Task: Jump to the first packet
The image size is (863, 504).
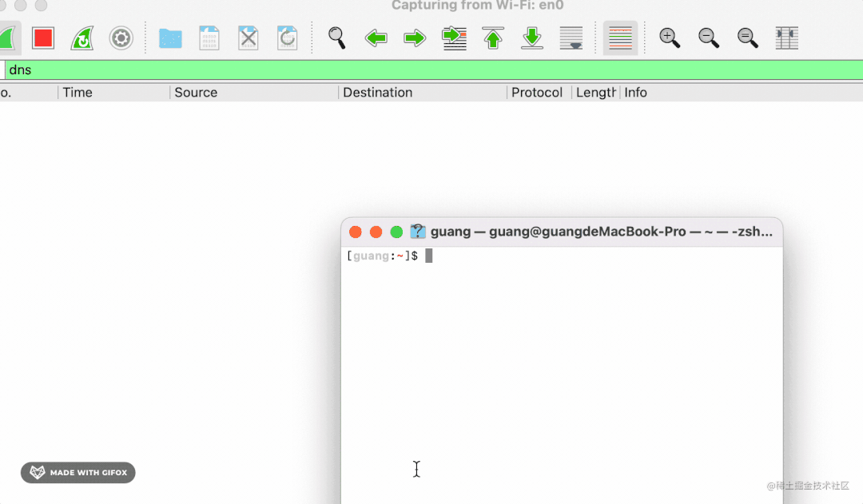Action: [x=493, y=38]
